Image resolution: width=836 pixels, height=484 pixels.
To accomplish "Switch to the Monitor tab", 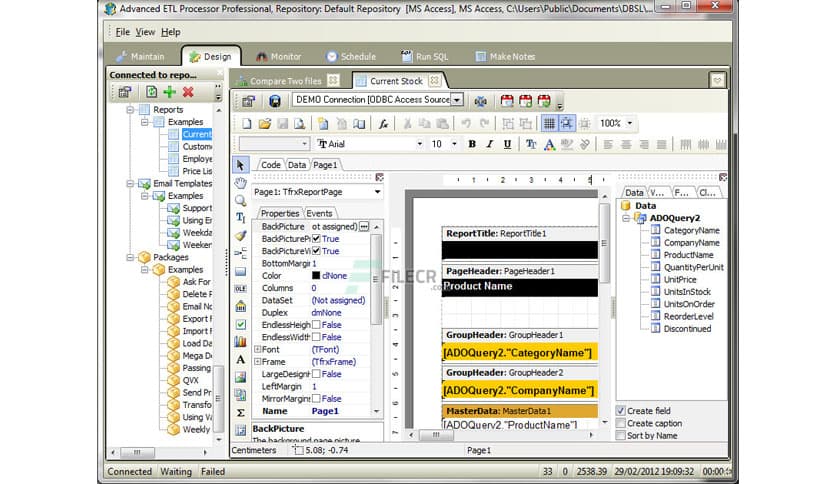I will click(278, 57).
